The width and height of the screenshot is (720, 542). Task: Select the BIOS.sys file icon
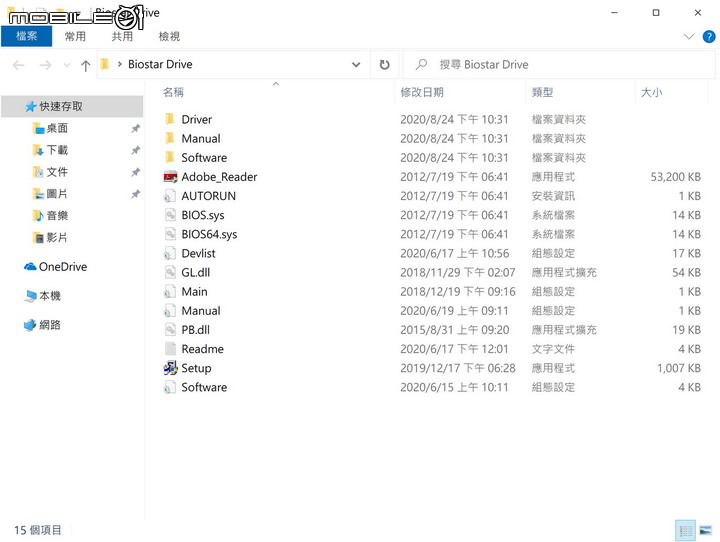170,215
